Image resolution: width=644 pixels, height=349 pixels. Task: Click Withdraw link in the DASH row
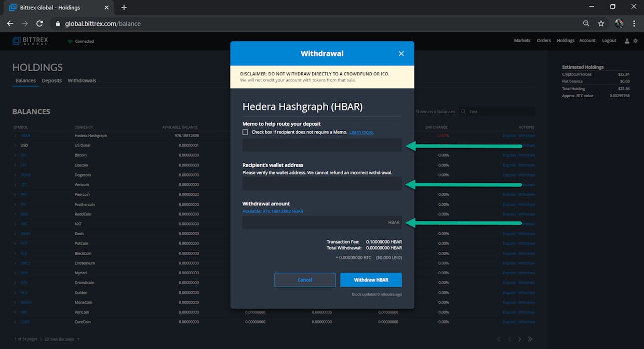(527, 234)
